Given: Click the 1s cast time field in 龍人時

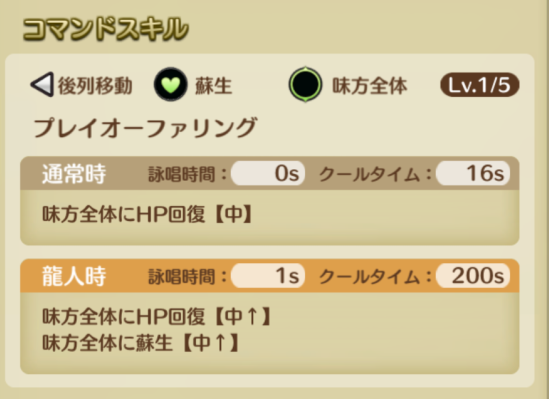Looking at the screenshot, I should [x=268, y=276].
